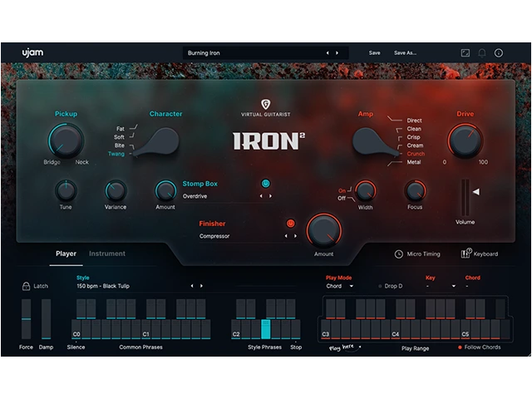Toggle the Latch lock icon
The width and height of the screenshot is (532, 399).
coord(26,286)
